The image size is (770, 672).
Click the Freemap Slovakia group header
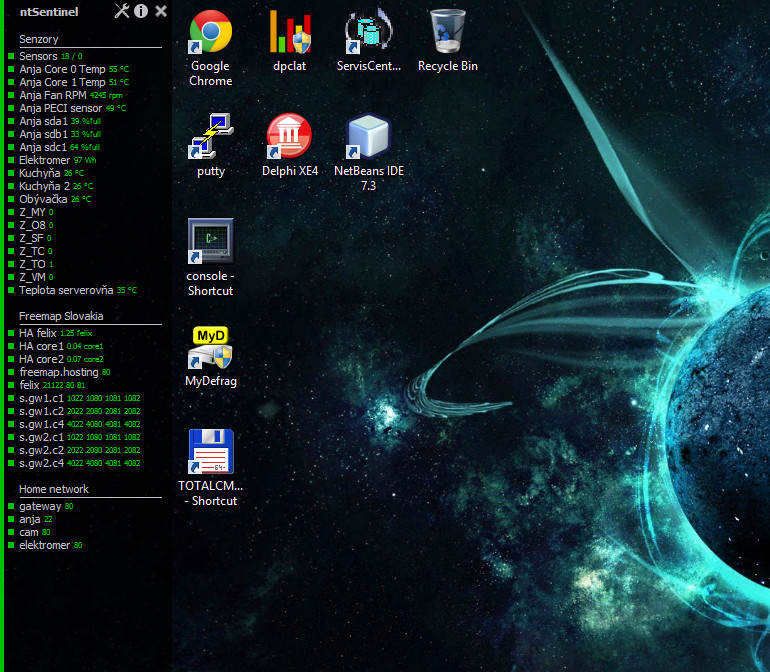point(61,316)
